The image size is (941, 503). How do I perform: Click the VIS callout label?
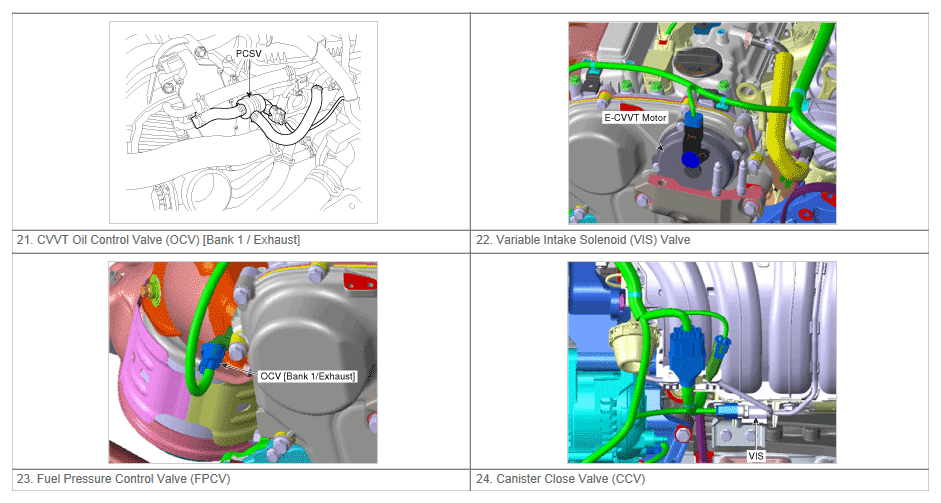coord(757,455)
